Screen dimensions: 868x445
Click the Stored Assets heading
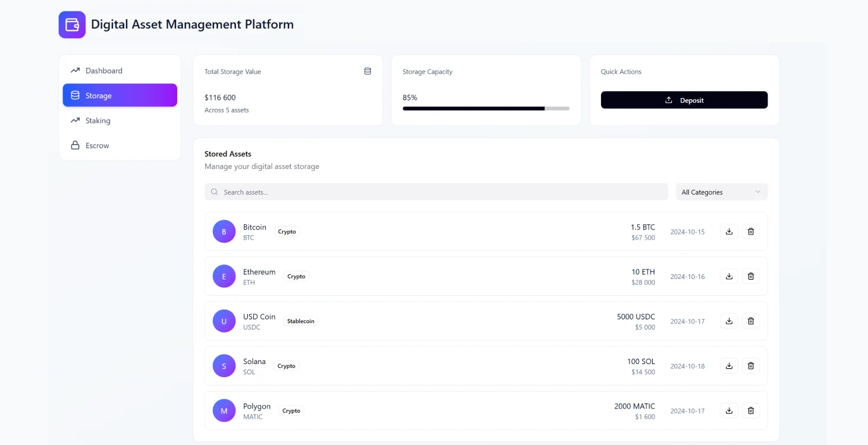tap(228, 153)
